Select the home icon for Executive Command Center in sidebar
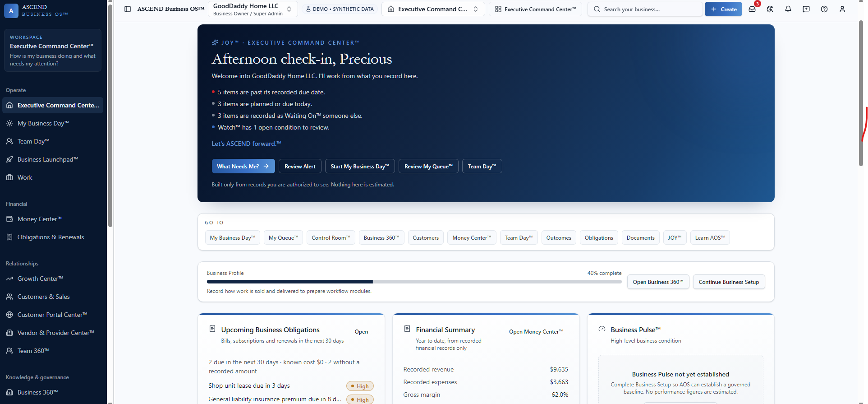The height and width of the screenshot is (404, 868). coord(9,105)
